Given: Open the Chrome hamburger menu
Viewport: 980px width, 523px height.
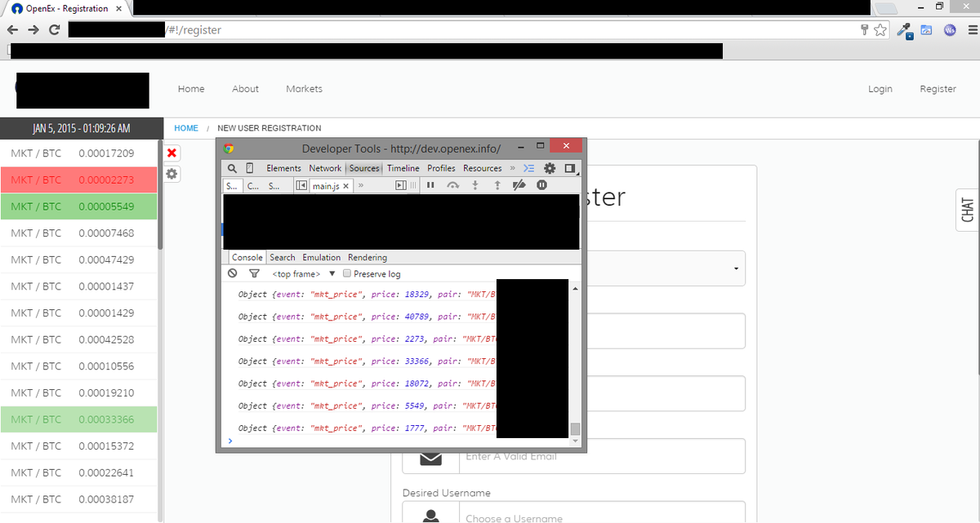Looking at the screenshot, I should point(971,30).
